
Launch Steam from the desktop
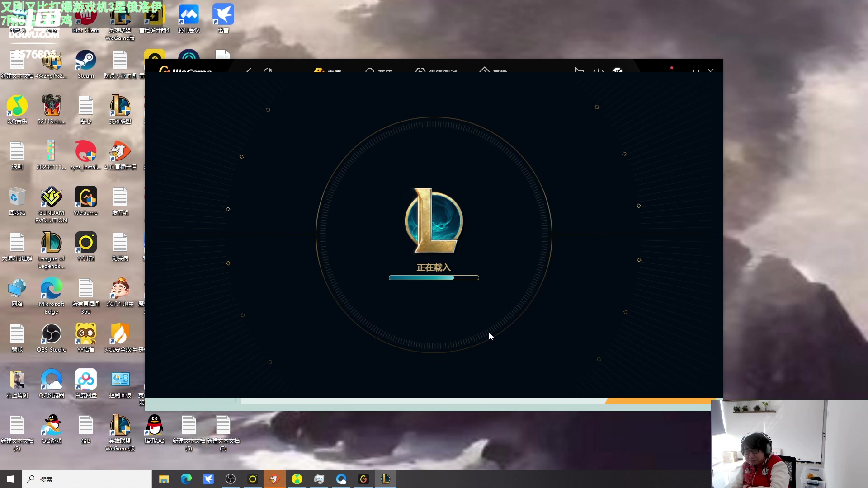(x=85, y=64)
